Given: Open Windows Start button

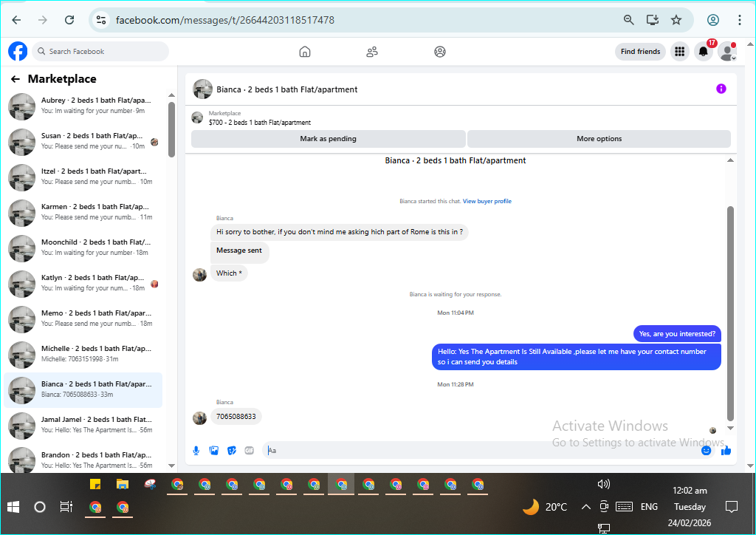Looking at the screenshot, I should [13, 507].
